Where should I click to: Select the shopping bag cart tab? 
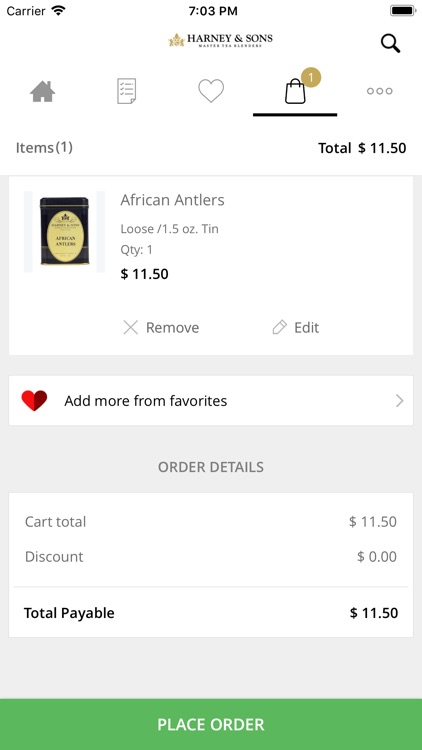(x=295, y=91)
